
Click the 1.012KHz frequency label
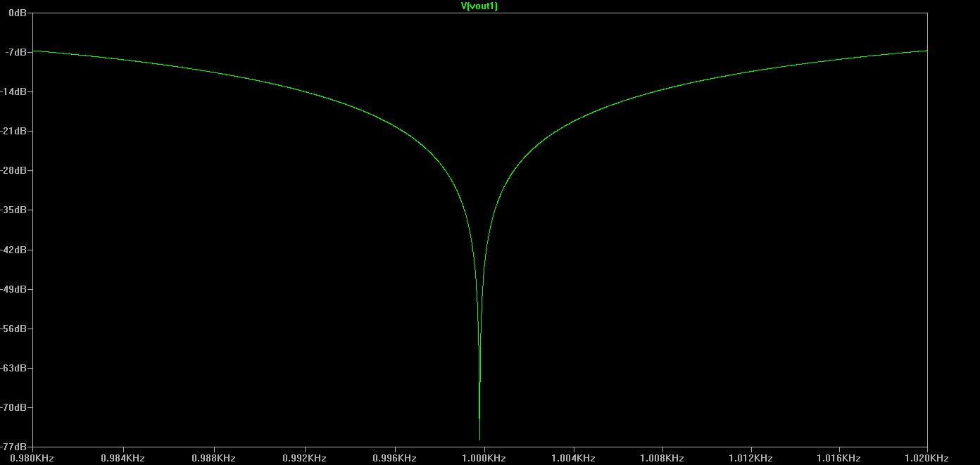[x=752, y=458]
